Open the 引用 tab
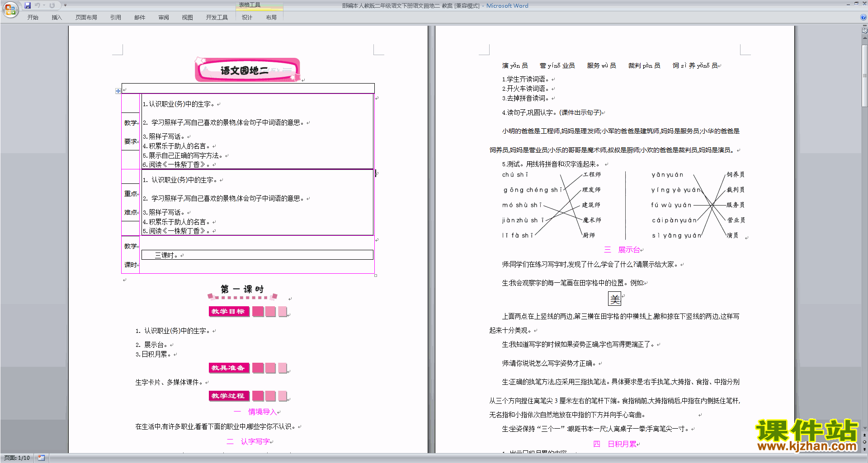868x463 pixels. 116,17
